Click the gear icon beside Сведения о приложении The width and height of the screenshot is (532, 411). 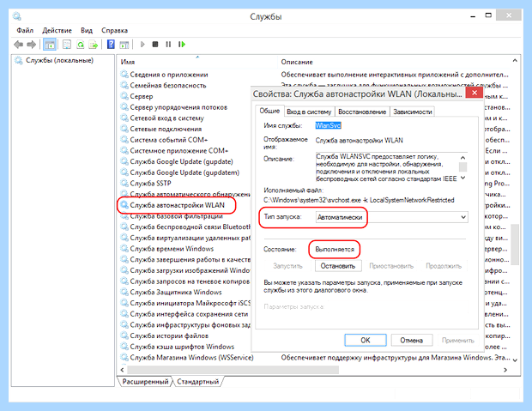[x=124, y=75]
